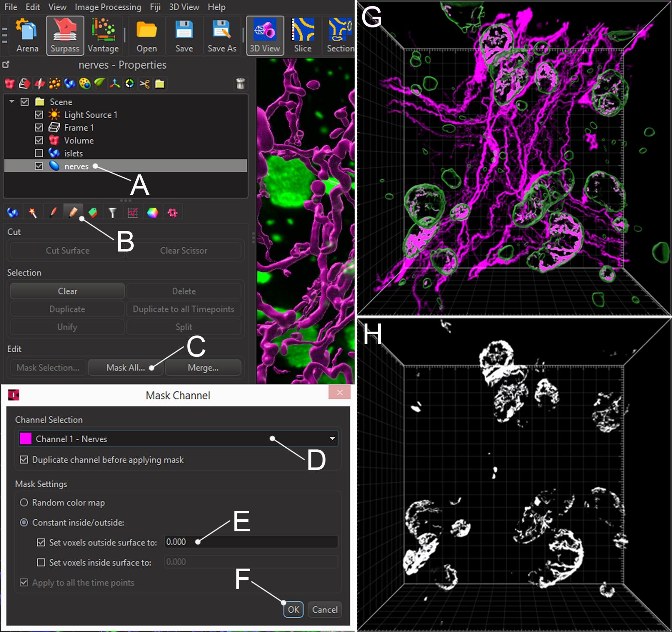
Task: Add new Reference Frame axes icon
Action: click(x=115, y=84)
